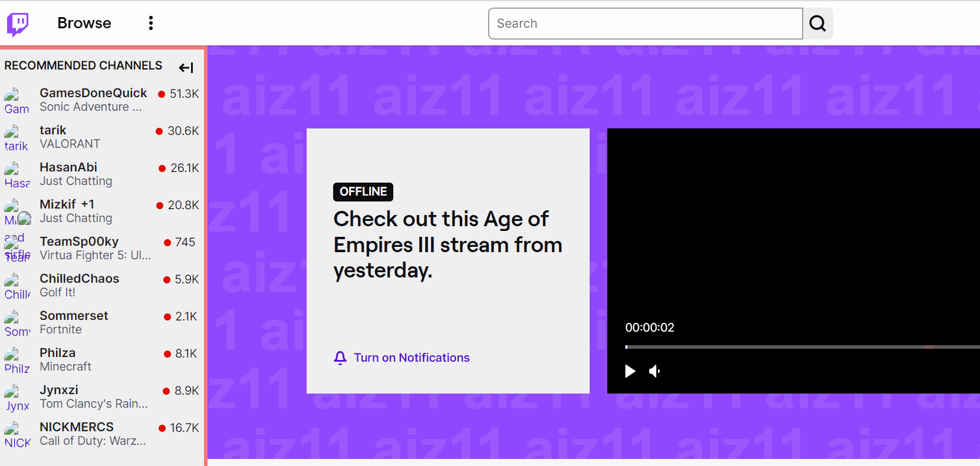Click GamesDoneQuick's avatar image

(x=17, y=101)
